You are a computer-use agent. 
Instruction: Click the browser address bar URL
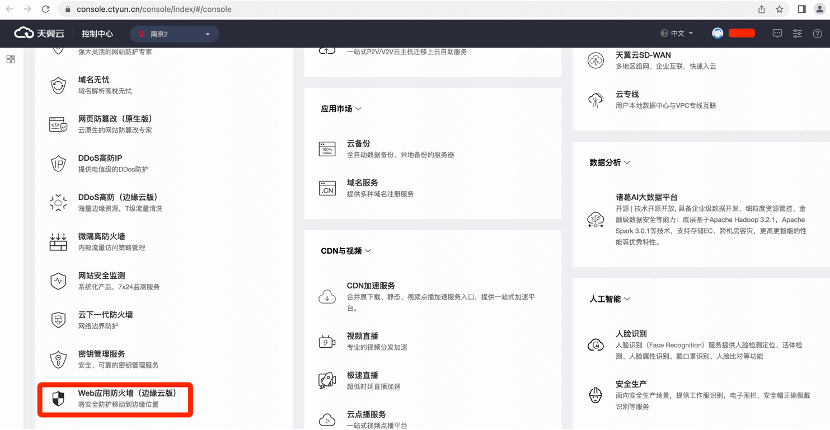(154, 9)
